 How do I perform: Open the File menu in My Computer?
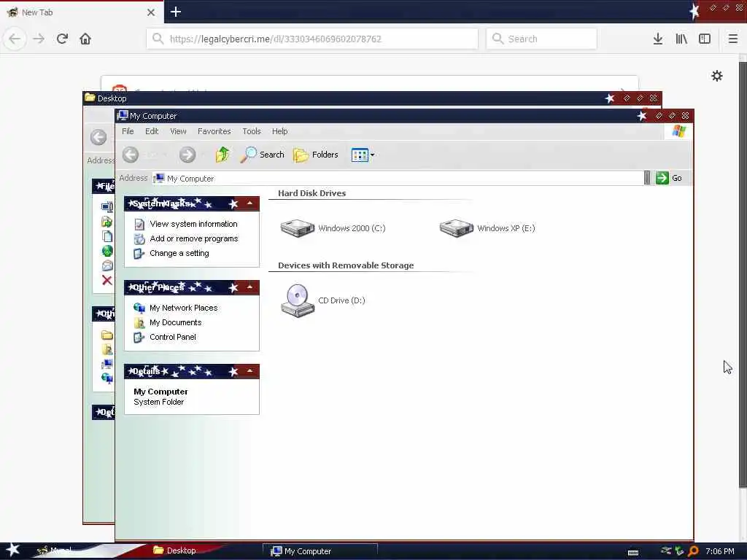pos(128,131)
